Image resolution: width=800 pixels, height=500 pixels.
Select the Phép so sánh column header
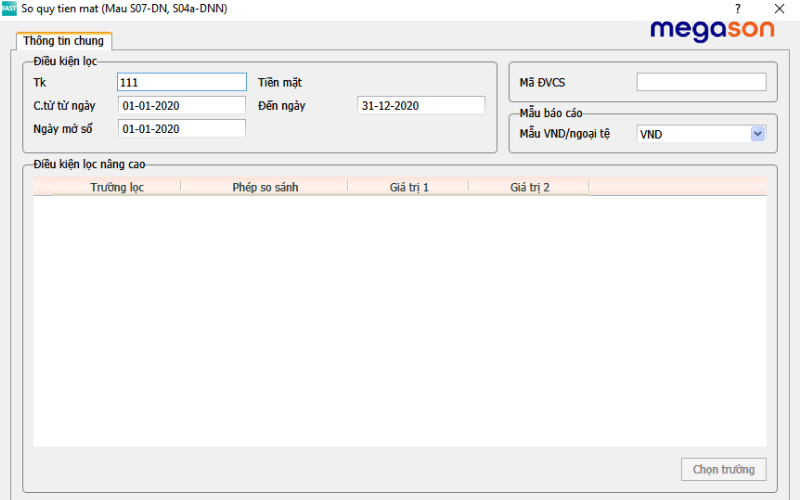coord(265,187)
